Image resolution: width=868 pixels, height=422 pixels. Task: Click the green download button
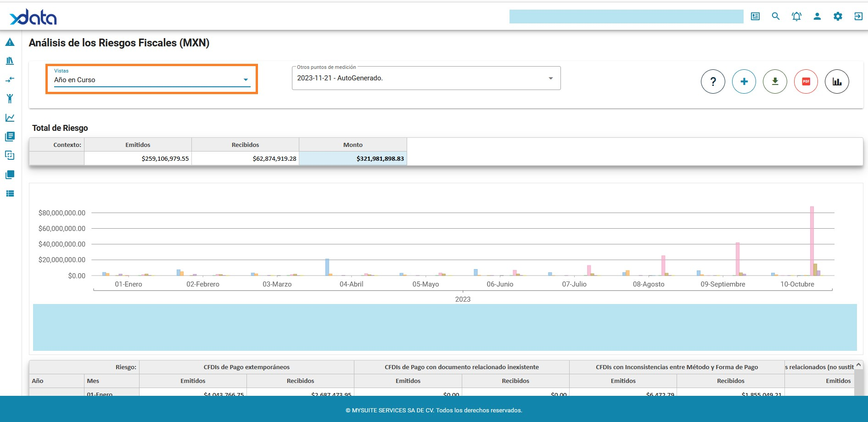775,82
